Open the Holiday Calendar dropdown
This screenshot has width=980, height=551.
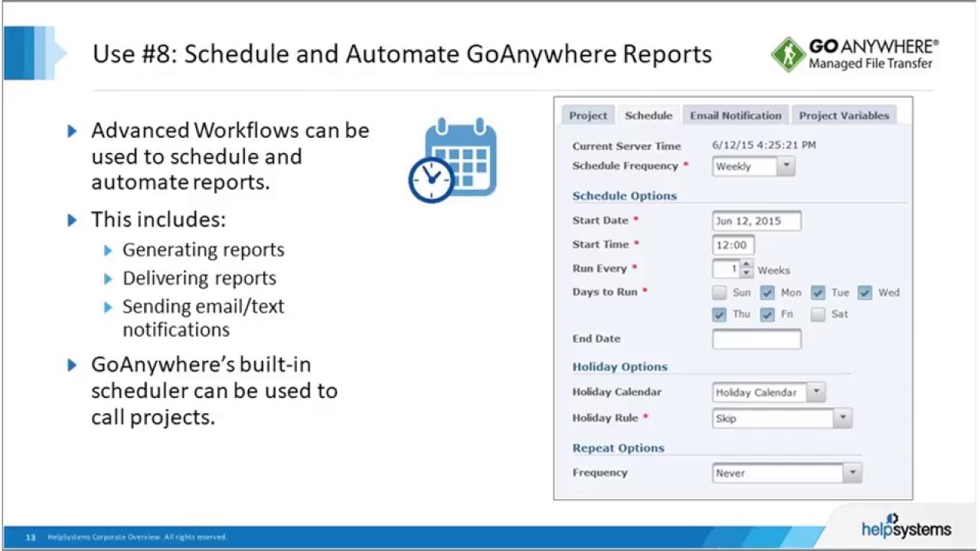pyautogui.click(x=768, y=392)
